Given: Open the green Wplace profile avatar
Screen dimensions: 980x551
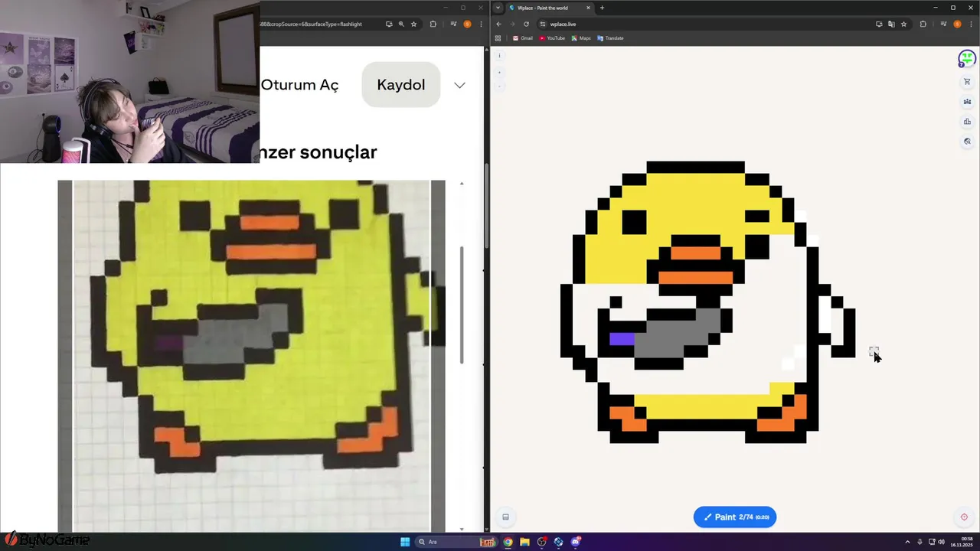Looking at the screenshot, I should [x=967, y=58].
